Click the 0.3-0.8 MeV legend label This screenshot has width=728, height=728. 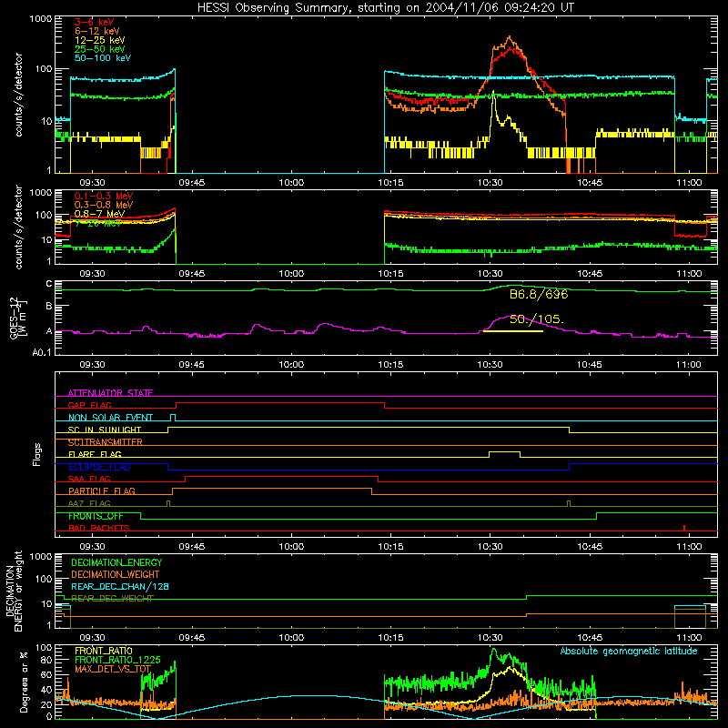click(104, 205)
